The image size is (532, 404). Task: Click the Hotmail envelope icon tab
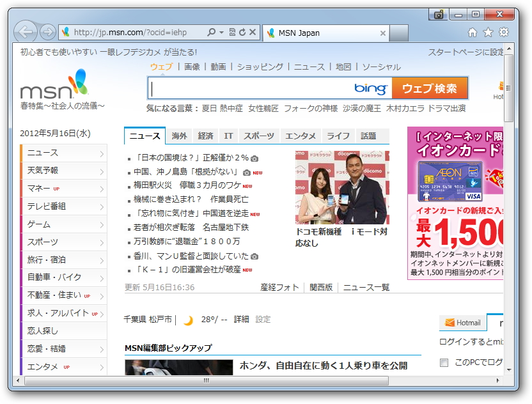pos(463,323)
